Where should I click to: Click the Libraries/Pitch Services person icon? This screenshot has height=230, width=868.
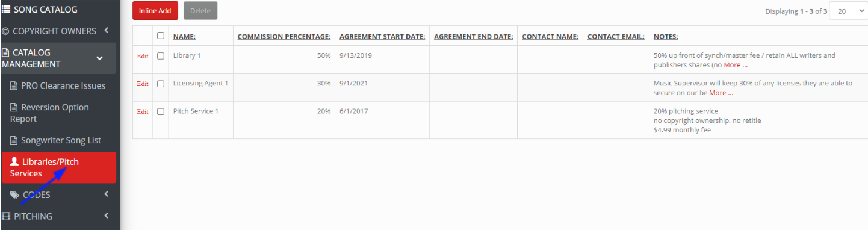[14, 161]
